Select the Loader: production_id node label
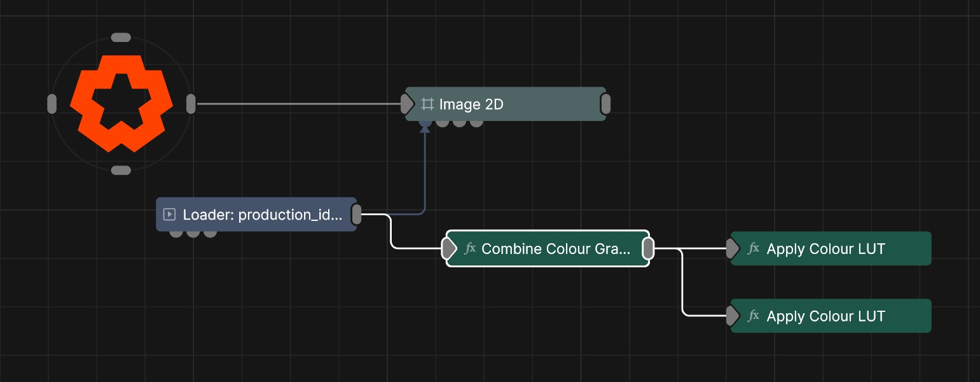980x382 pixels. coord(262,215)
